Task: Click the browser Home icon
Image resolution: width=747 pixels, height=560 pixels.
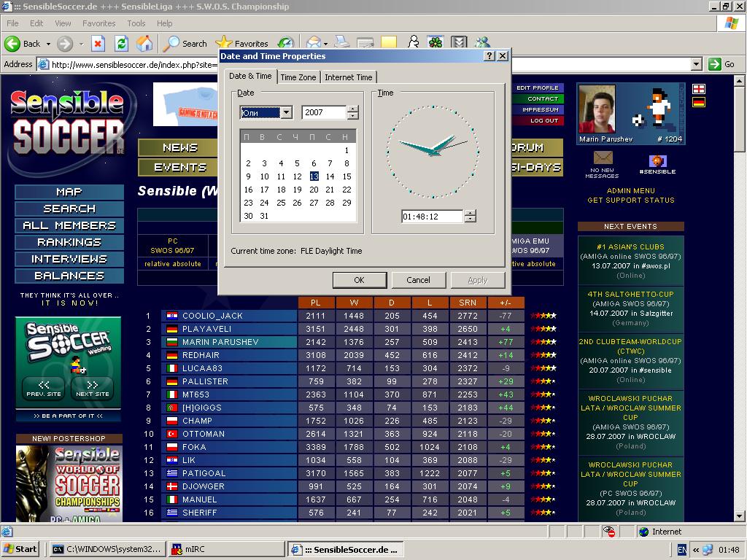Action: [x=144, y=44]
